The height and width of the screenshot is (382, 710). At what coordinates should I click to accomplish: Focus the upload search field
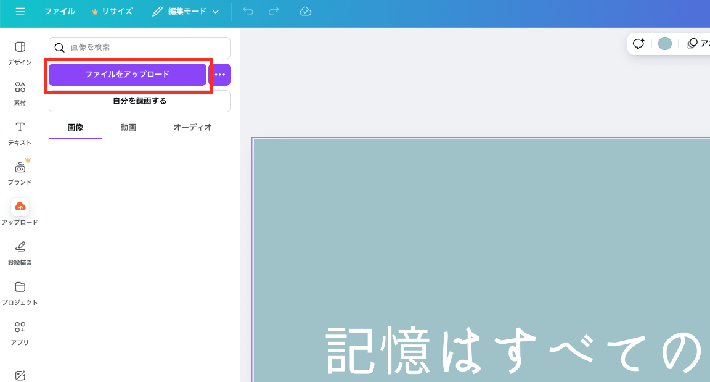click(x=140, y=48)
